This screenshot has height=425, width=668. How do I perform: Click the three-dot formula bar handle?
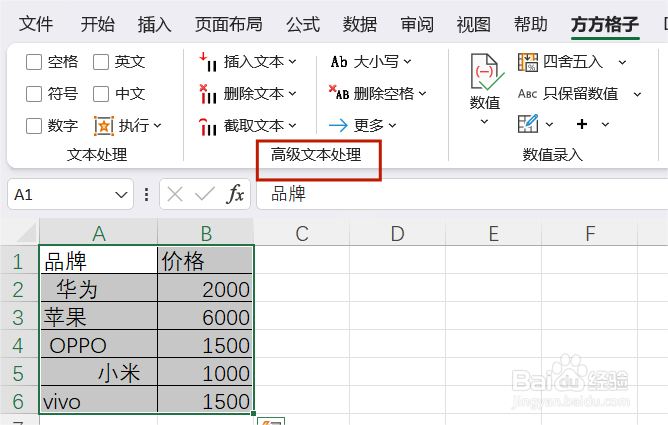coord(147,195)
